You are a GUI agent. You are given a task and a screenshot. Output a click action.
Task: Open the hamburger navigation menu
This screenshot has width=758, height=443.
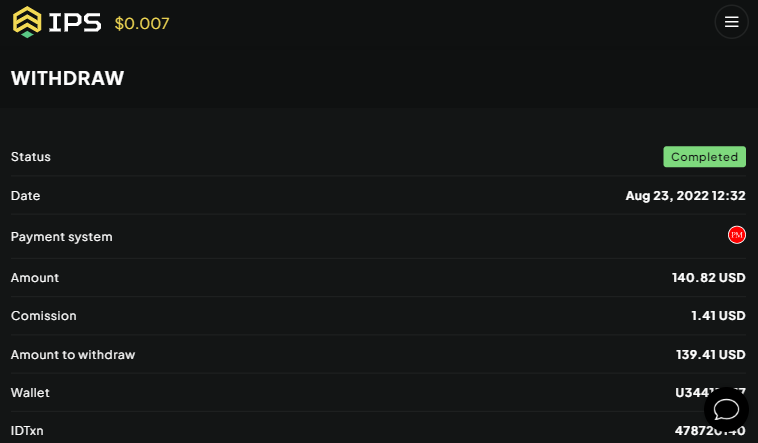pos(731,22)
